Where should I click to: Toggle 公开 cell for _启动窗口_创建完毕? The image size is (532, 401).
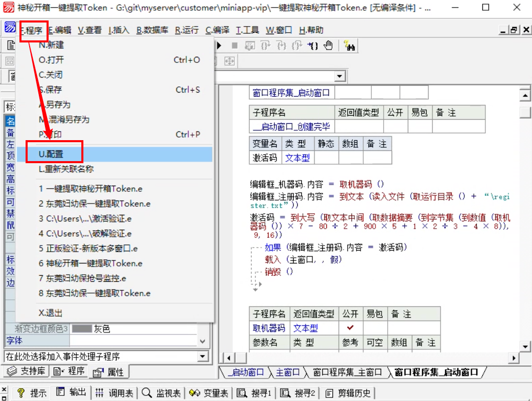pyautogui.click(x=394, y=126)
